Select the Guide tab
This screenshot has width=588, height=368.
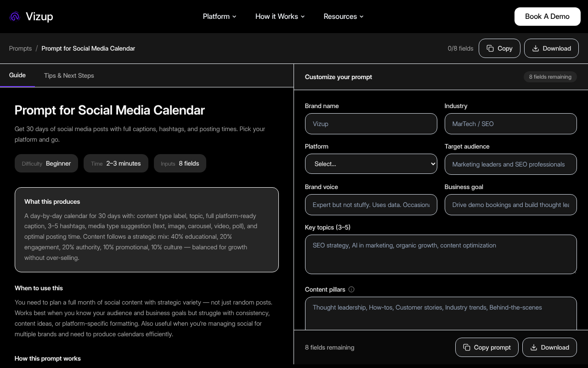point(17,75)
